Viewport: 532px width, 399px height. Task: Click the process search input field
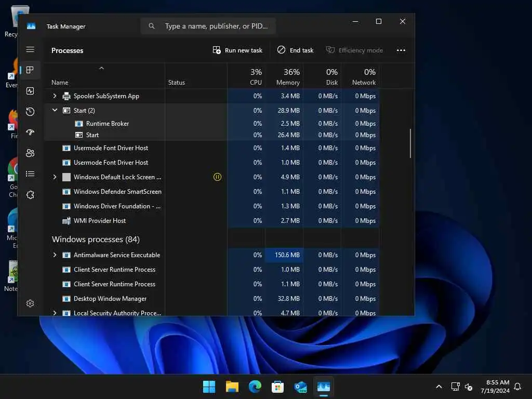point(208,26)
